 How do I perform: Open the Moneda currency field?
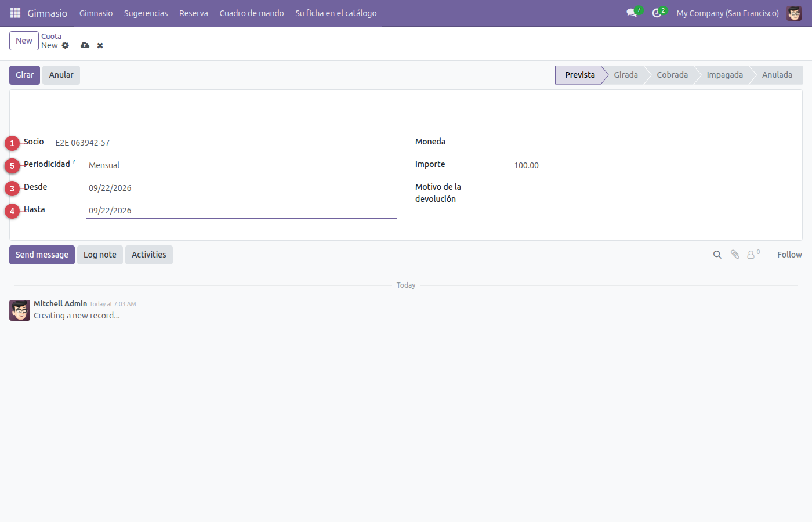[650, 142]
